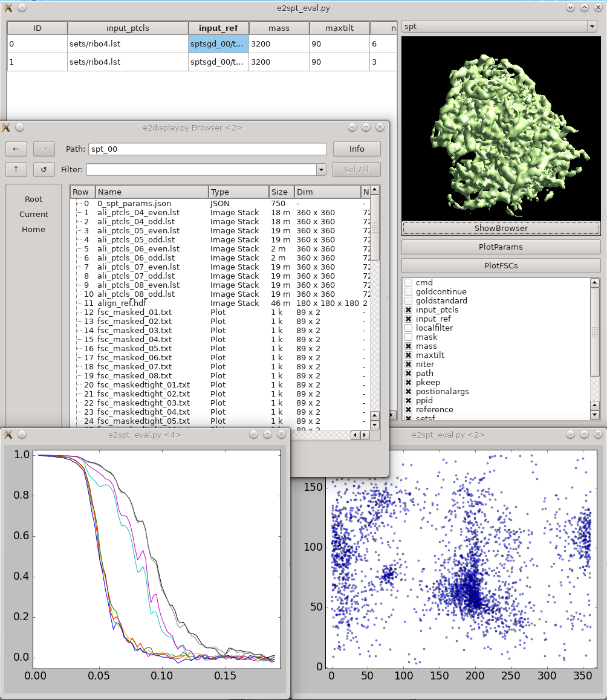Click the refresh button beside Filter

(44, 169)
